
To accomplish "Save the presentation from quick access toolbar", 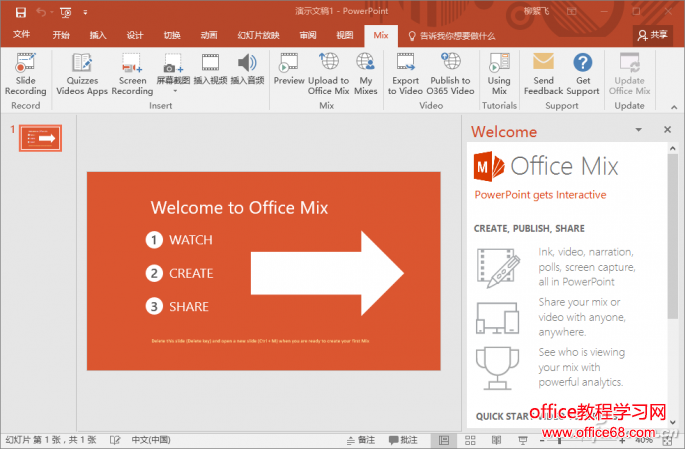I will coord(21,12).
